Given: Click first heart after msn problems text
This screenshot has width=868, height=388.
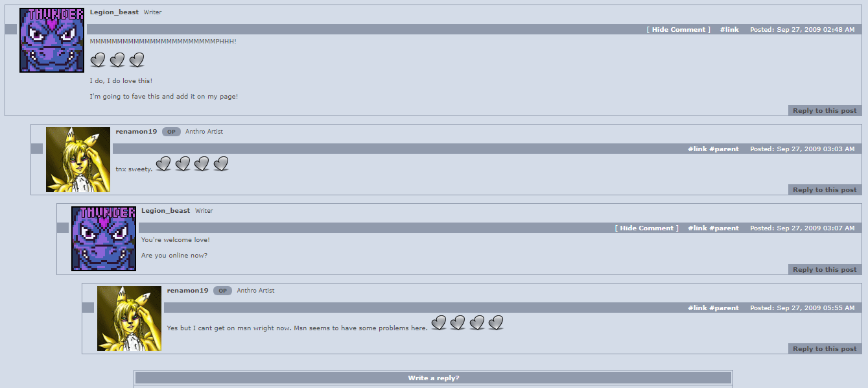Looking at the screenshot, I should (x=439, y=322).
